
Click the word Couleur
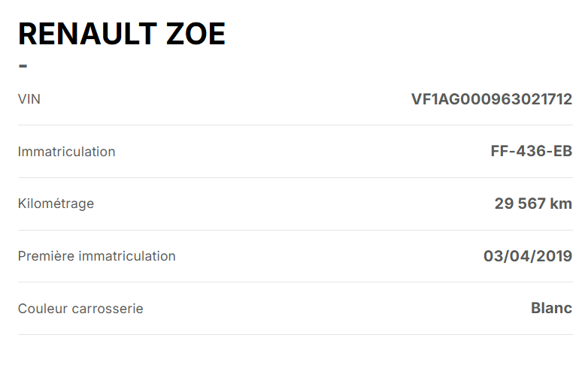(x=43, y=309)
